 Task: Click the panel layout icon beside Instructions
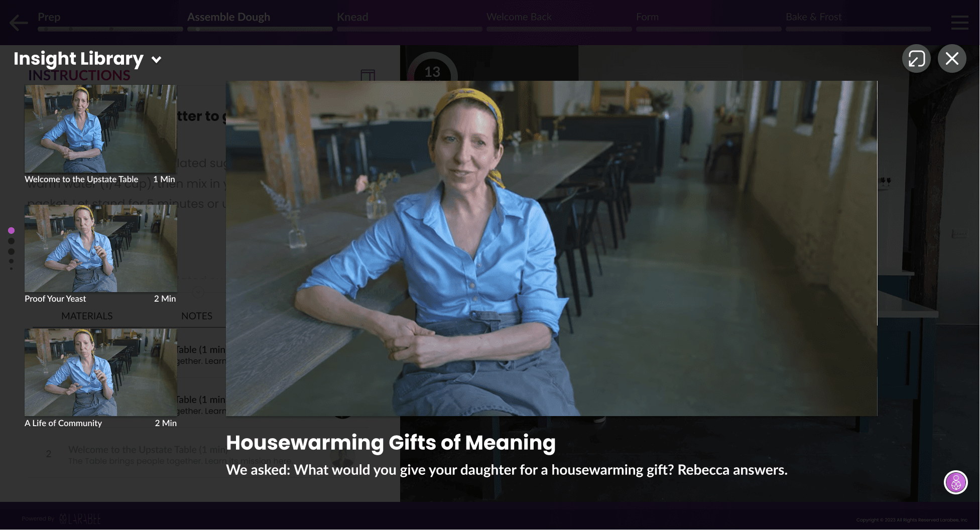pyautogui.click(x=368, y=75)
